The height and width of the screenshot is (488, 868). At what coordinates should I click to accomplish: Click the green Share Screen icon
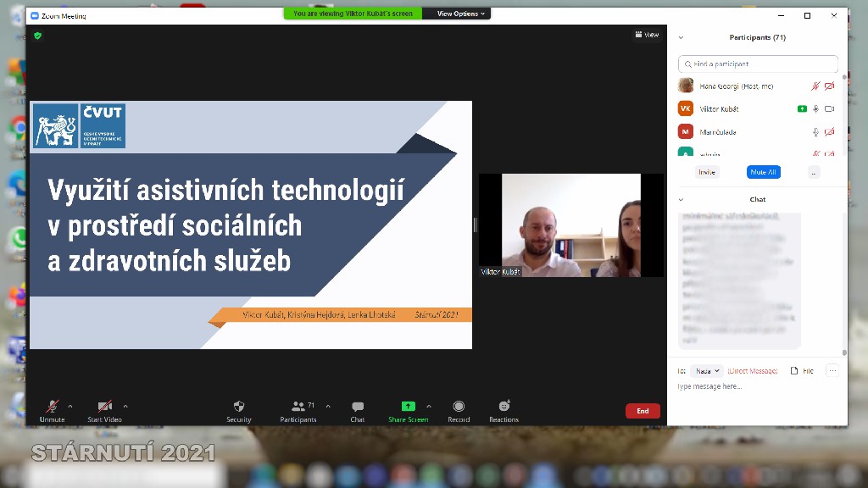click(x=408, y=407)
